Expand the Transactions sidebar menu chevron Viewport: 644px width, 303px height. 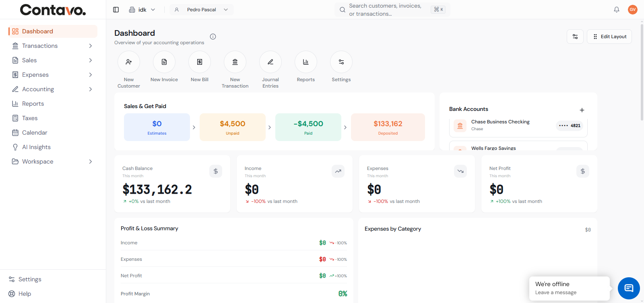tap(91, 46)
